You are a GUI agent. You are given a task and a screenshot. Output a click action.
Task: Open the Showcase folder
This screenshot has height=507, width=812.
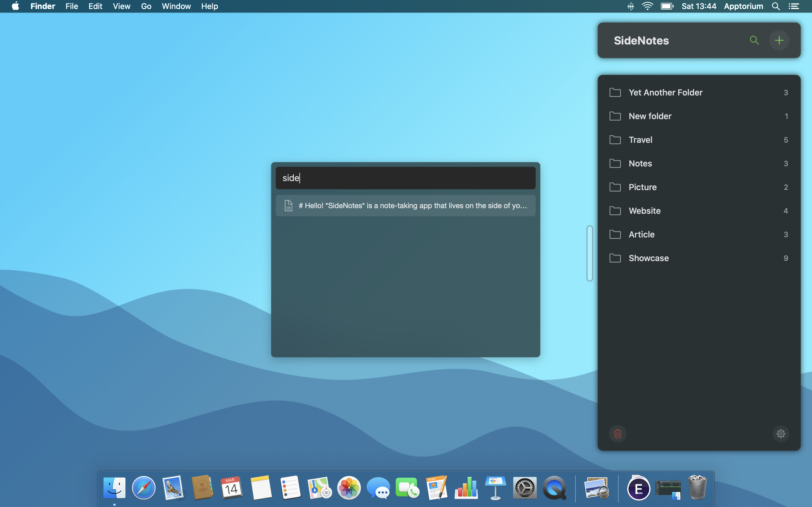coord(648,258)
